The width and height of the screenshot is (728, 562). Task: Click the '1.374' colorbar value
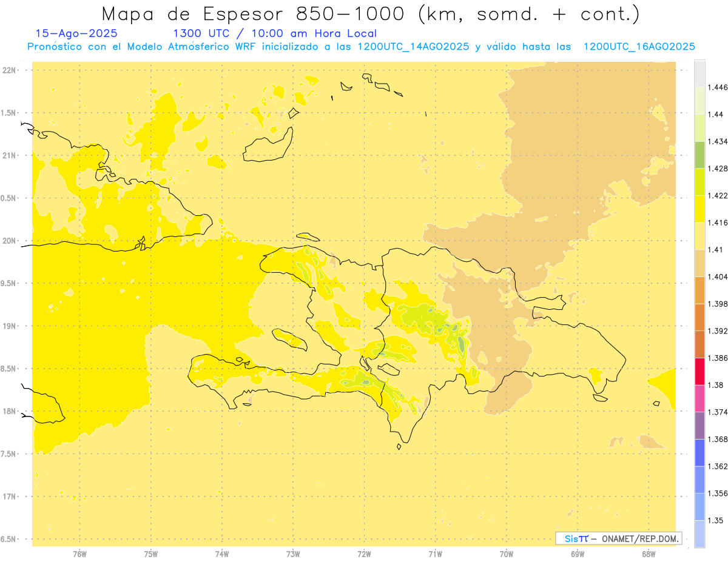(x=718, y=412)
